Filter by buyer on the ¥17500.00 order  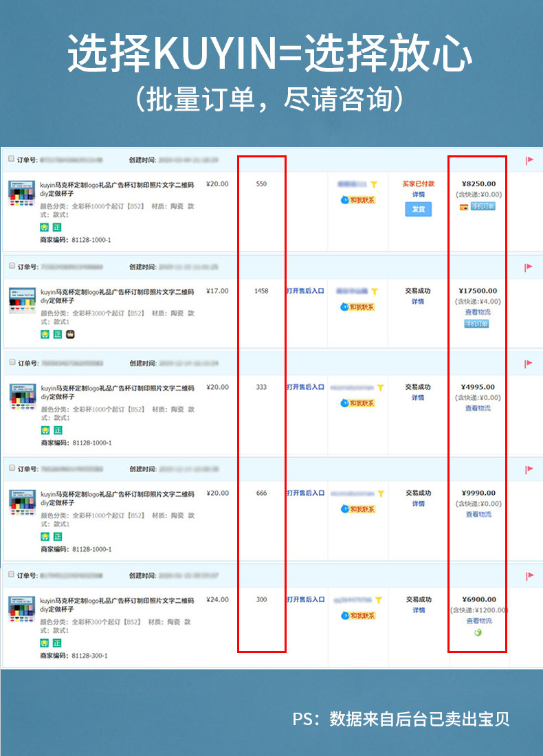[375, 291]
